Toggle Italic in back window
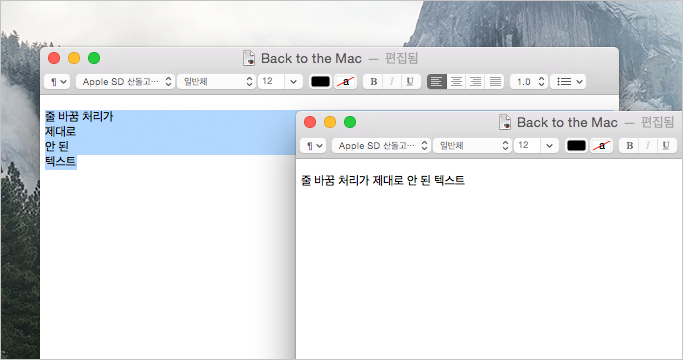 coord(392,82)
